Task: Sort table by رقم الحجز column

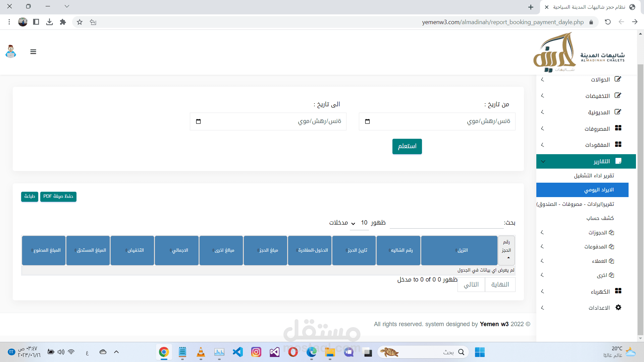Action: click(x=506, y=250)
